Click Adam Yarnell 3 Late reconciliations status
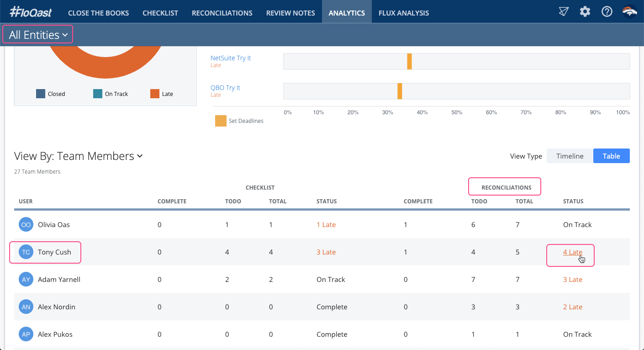This screenshot has width=644, height=350. [573, 280]
